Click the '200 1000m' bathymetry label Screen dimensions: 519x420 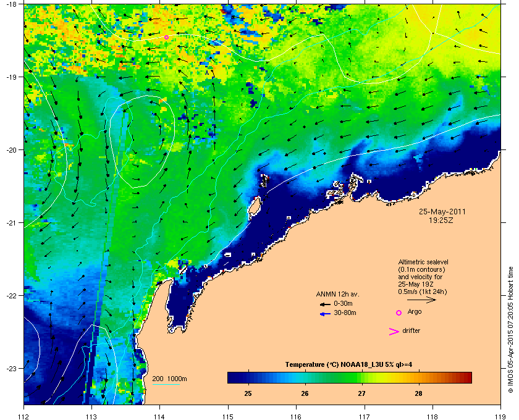point(169,379)
